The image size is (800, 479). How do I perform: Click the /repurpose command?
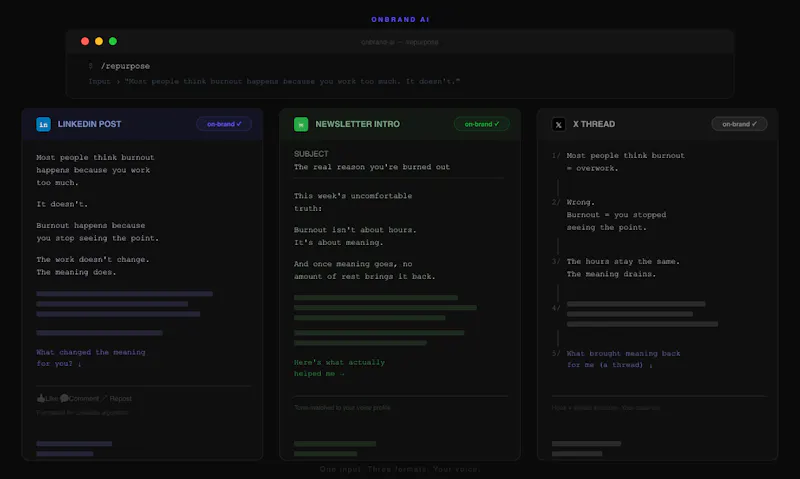pos(126,66)
